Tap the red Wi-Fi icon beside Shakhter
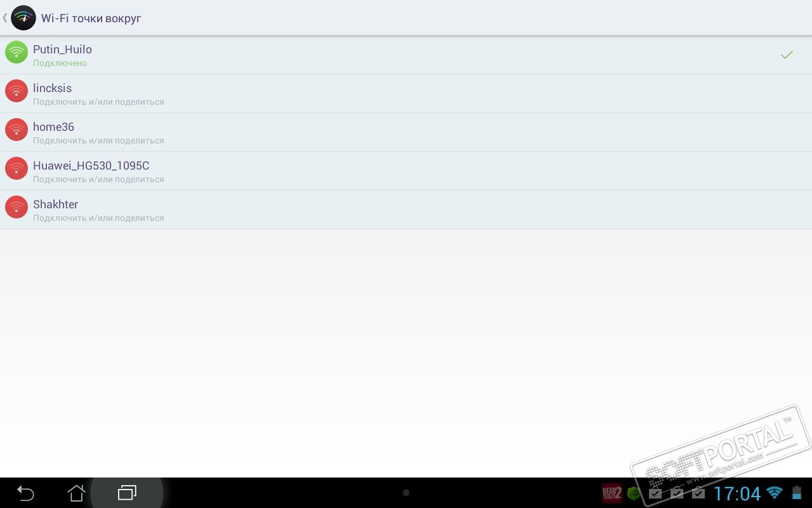The width and height of the screenshot is (812, 508). pyautogui.click(x=16, y=207)
